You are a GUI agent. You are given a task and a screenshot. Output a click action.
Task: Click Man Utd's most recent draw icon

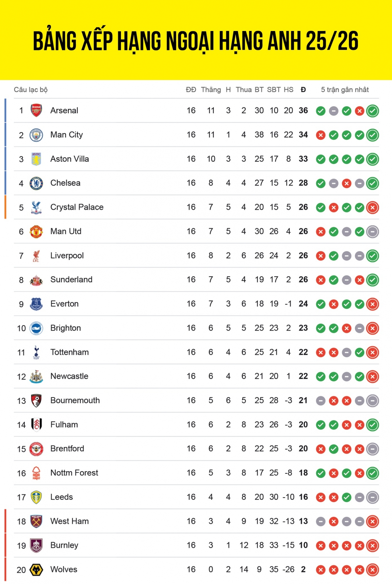[x=372, y=232]
